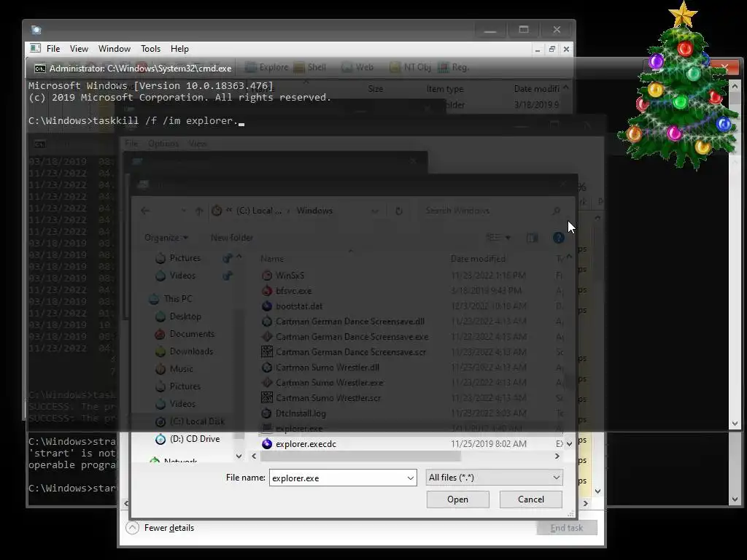Click the search magnifier in Search Windows box
Image resolution: width=747 pixels, height=560 pixels.
556,211
